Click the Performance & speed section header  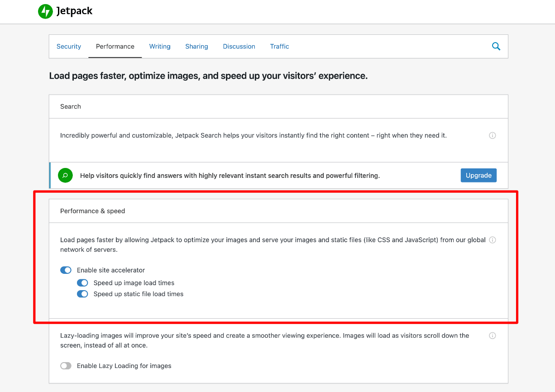(x=278, y=211)
